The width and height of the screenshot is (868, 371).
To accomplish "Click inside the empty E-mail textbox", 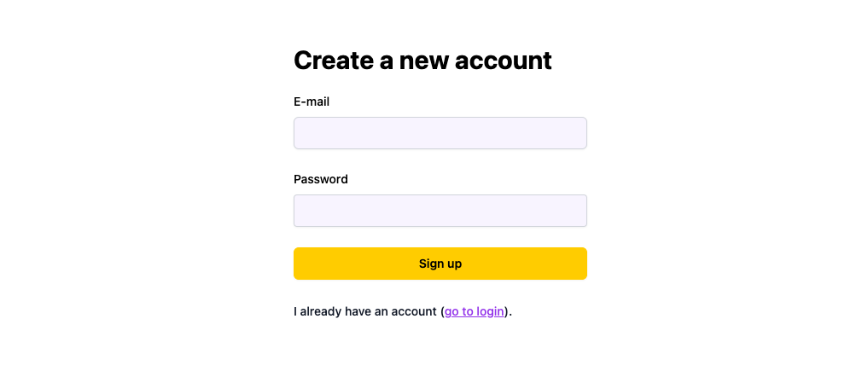I will 440,133.
